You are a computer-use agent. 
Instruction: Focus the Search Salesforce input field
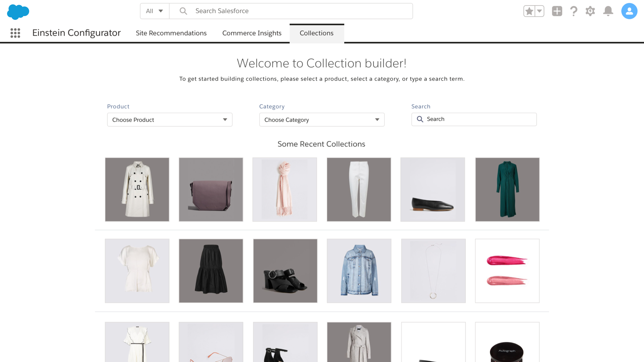point(291,11)
